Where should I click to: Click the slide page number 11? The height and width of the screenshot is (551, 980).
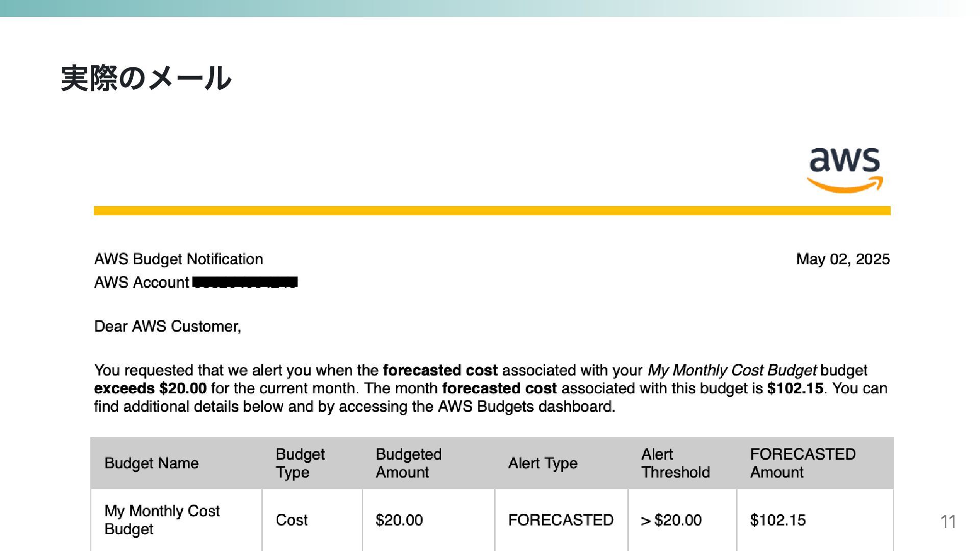tap(948, 522)
